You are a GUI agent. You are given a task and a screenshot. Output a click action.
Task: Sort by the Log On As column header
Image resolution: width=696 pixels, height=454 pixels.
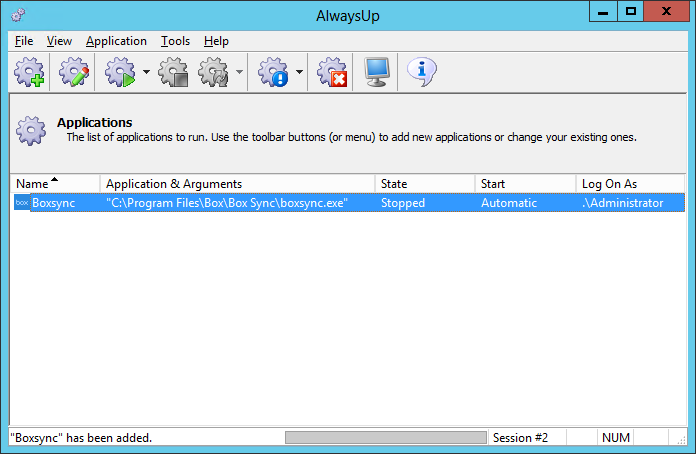[630, 184]
